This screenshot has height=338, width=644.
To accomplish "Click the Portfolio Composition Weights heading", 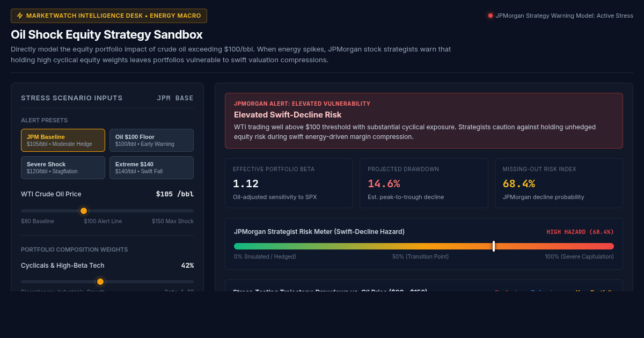I will [75, 249].
